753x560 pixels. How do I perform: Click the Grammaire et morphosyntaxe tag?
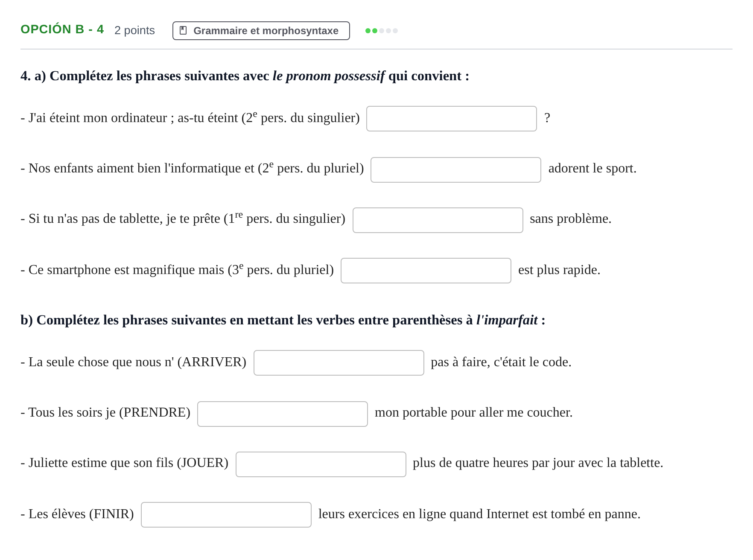point(261,31)
